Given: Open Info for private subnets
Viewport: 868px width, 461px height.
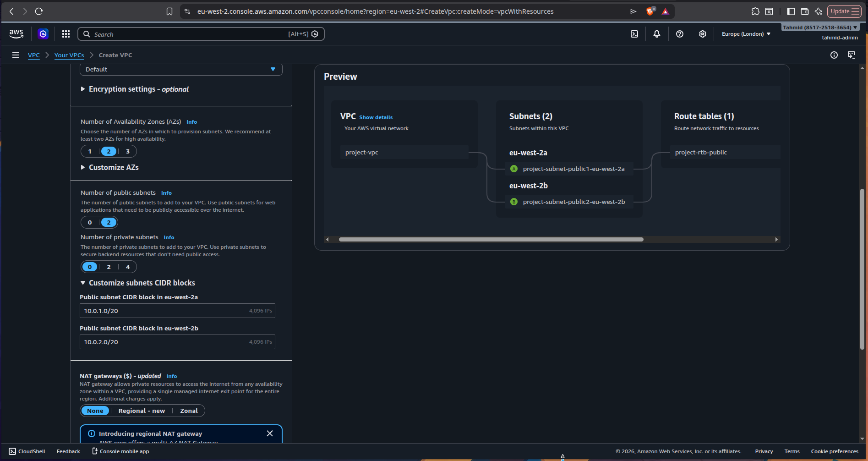Looking at the screenshot, I should tap(169, 237).
